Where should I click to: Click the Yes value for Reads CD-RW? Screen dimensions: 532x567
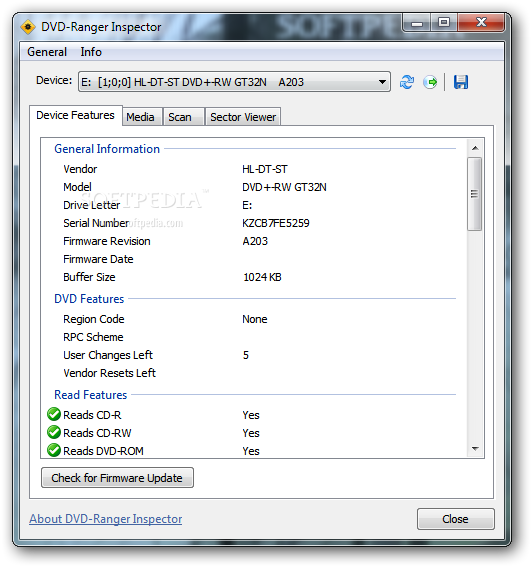251,433
